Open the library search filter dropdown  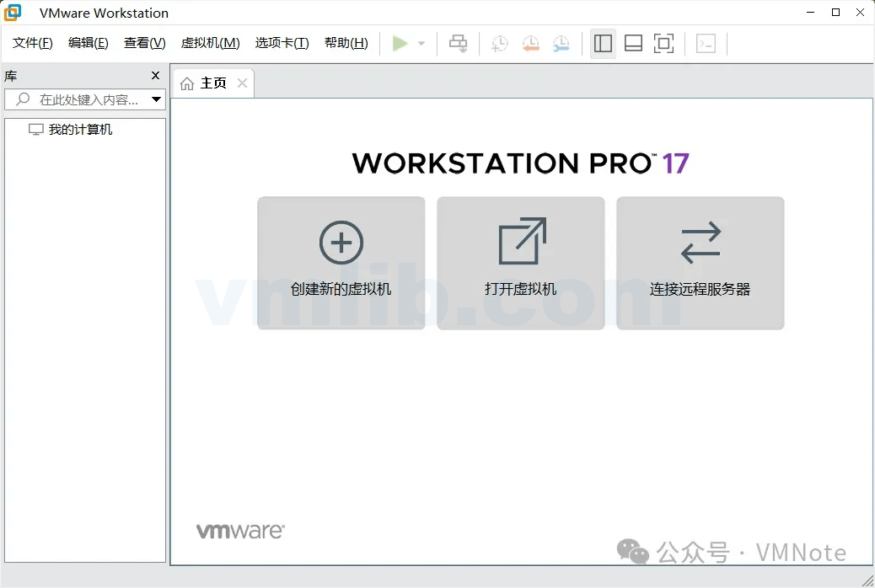coord(157,99)
